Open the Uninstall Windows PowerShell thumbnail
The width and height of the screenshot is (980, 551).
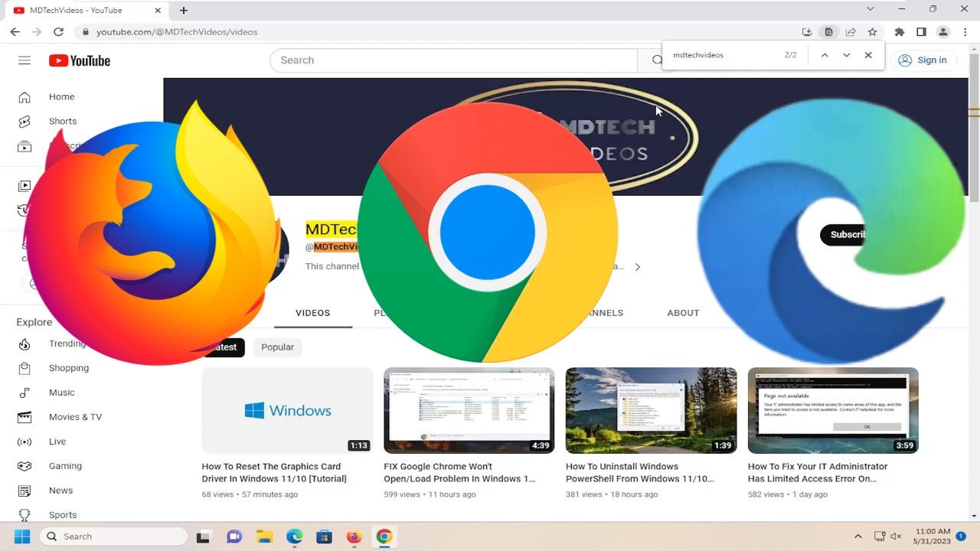click(651, 410)
